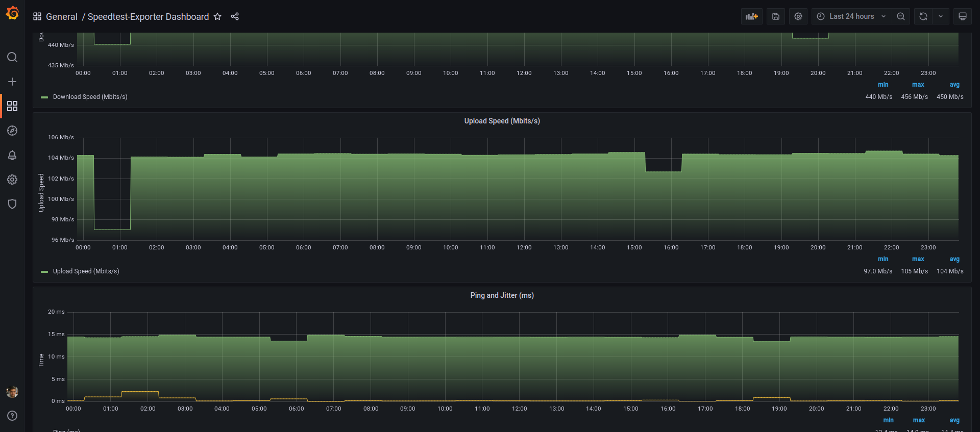Toggle Upload Speed (Mbits/s) legend series
Screen dimensions: 980x432
(86, 271)
